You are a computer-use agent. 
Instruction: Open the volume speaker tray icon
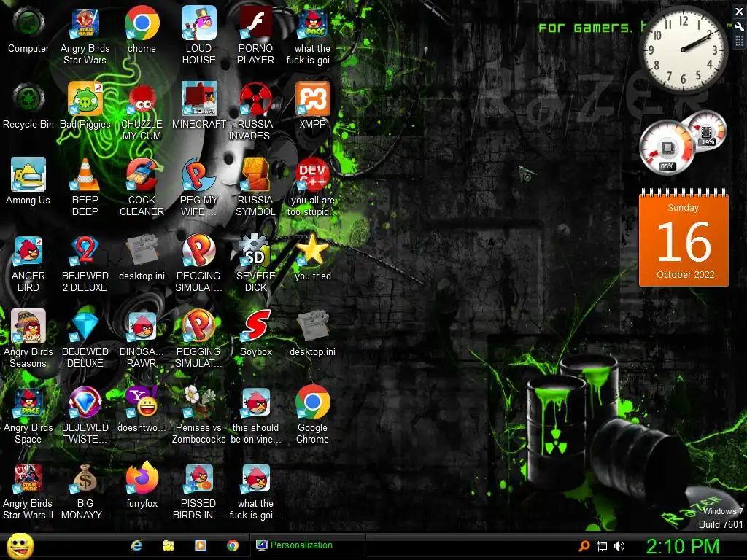click(619, 546)
